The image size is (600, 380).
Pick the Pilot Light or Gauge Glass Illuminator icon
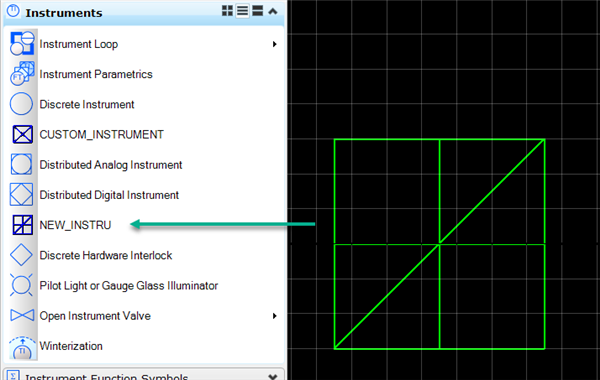pyautogui.click(x=21, y=285)
